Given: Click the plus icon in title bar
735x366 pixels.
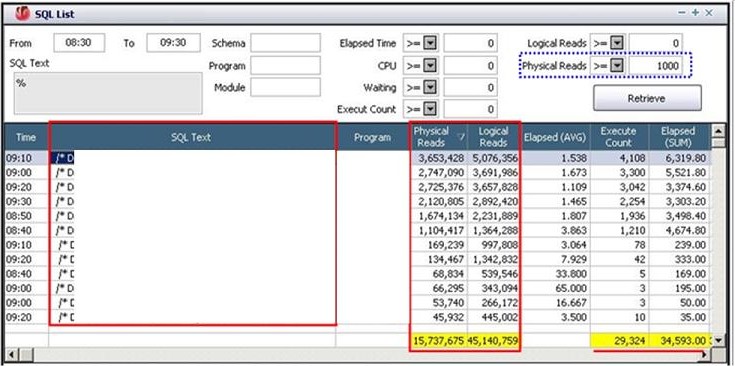Looking at the screenshot, I should [x=696, y=13].
